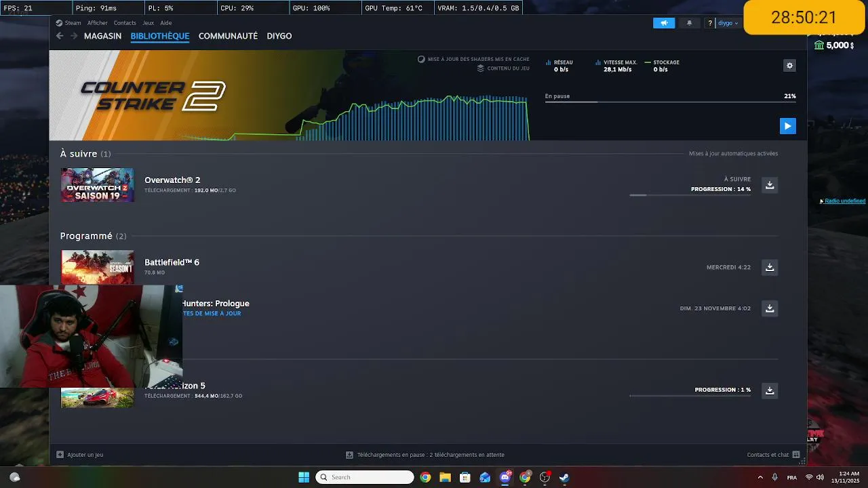Open File Explorer from taskbar
868x488 pixels.
click(445, 477)
